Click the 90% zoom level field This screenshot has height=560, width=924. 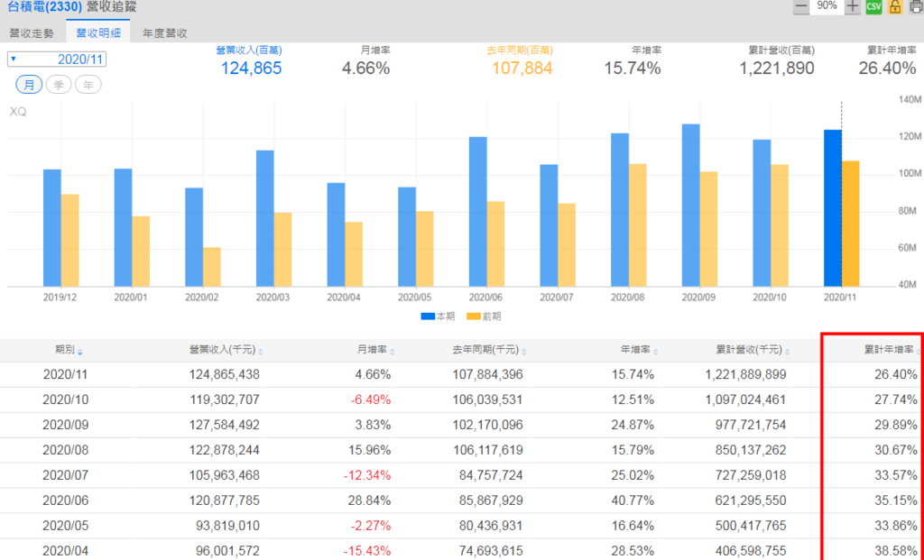coord(827,6)
